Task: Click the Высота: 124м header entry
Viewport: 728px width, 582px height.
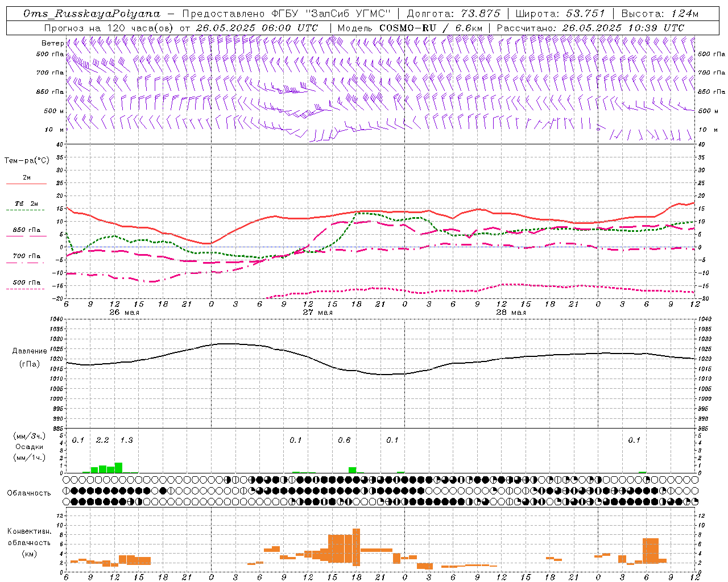Action: [659, 14]
